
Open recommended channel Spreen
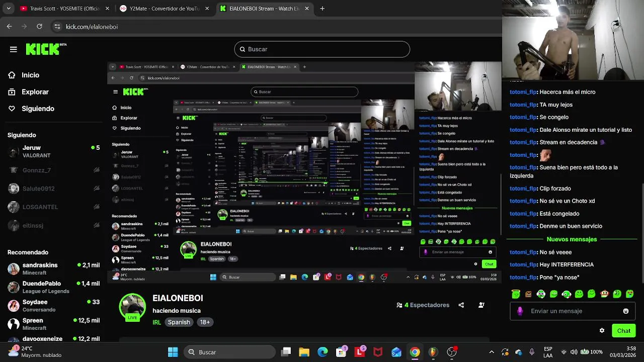54,324
